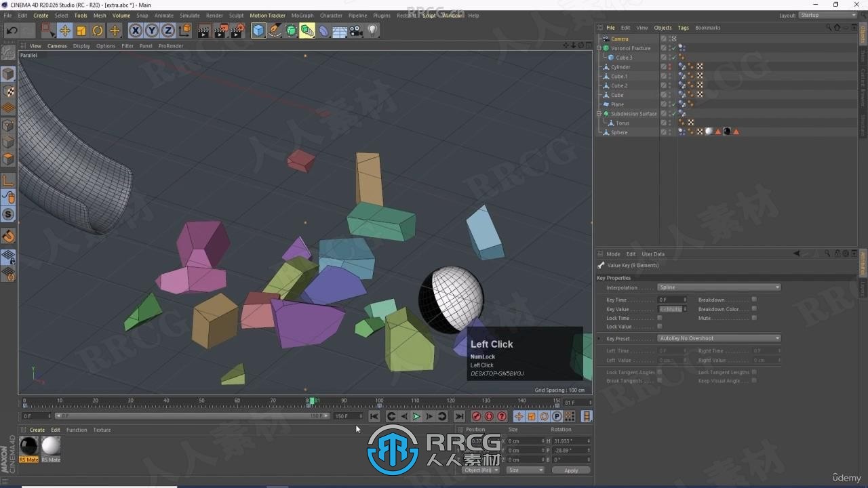Collapse the Subdivision Surface object tree
868x488 pixels.
point(599,114)
